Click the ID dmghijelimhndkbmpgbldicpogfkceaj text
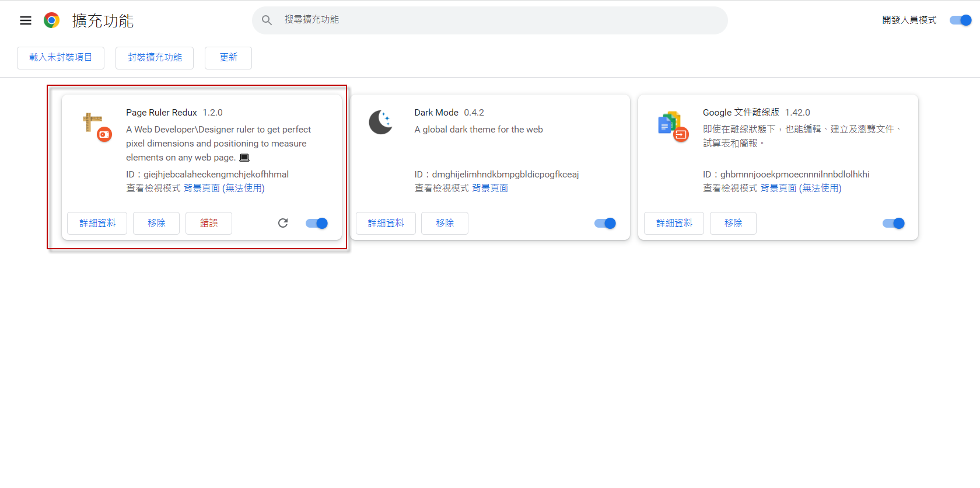This screenshot has height=488, width=980. tap(496, 175)
